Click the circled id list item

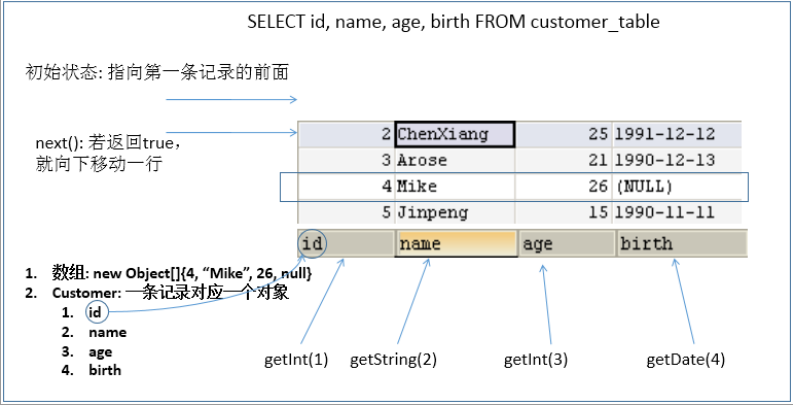pos(96,313)
